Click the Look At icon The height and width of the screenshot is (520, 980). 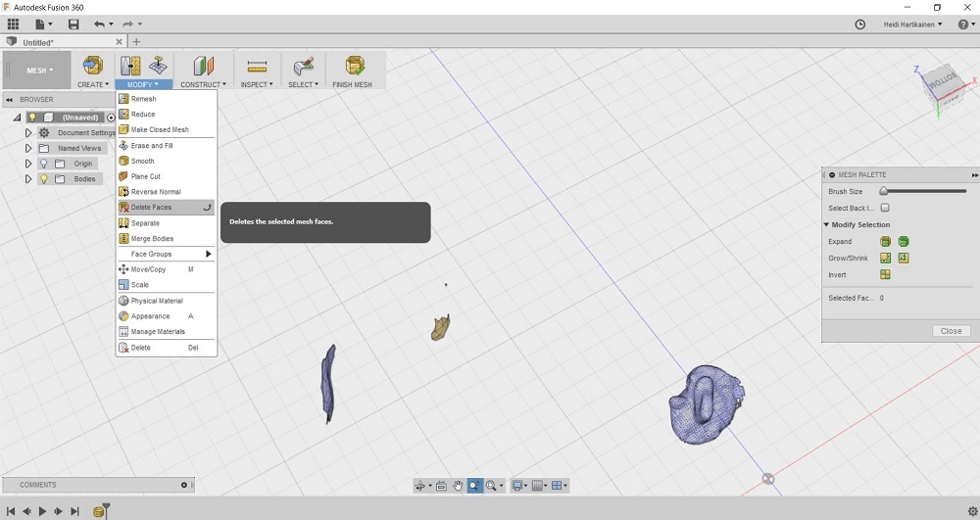(x=441, y=486)
